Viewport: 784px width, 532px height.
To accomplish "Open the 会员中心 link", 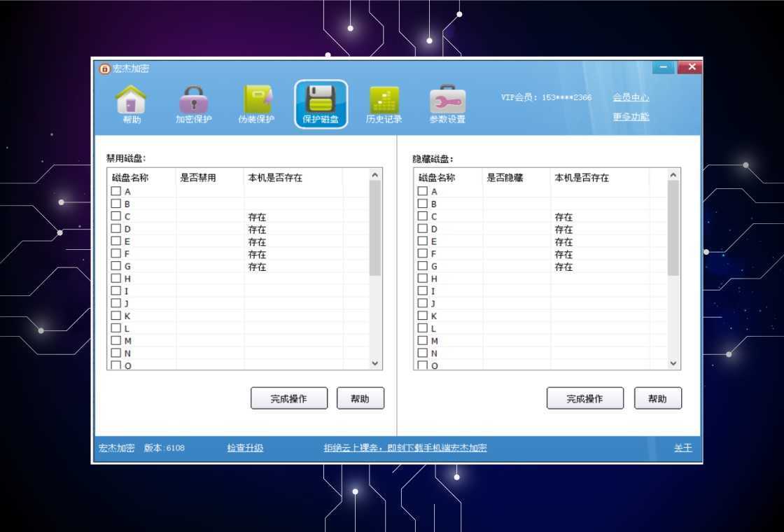I will [631, 97].
